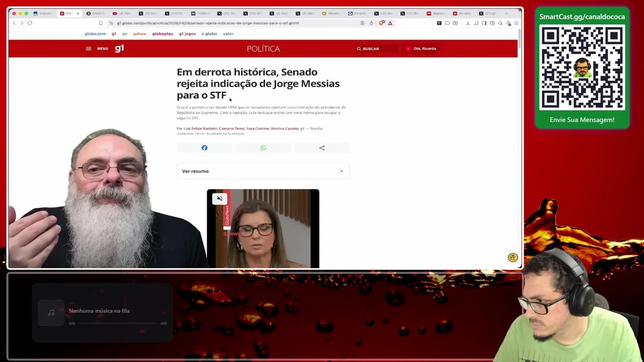This screenshot has width=644, height=362.
Task: Go to globo.com link
Action: [x=95, y=34]
